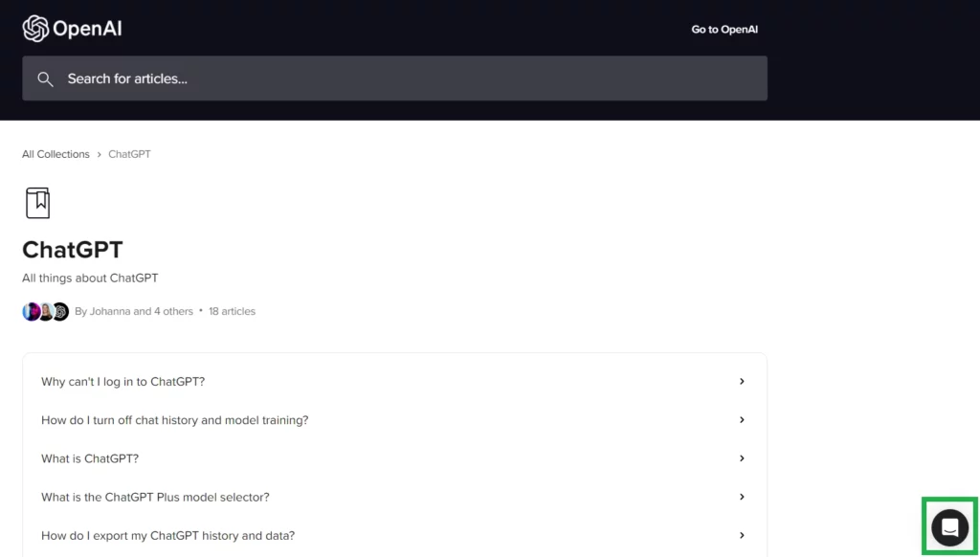
Task: Click the ChatGPT collection bookmark icon
Action: click(x=37, y=203)
